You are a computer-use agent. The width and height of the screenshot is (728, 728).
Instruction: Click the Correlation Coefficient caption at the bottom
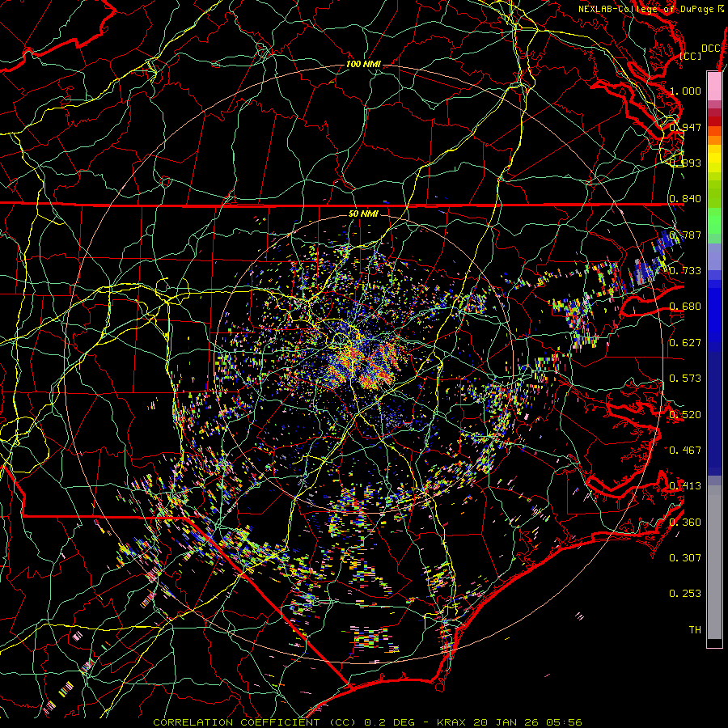click(x=367, y=722)
